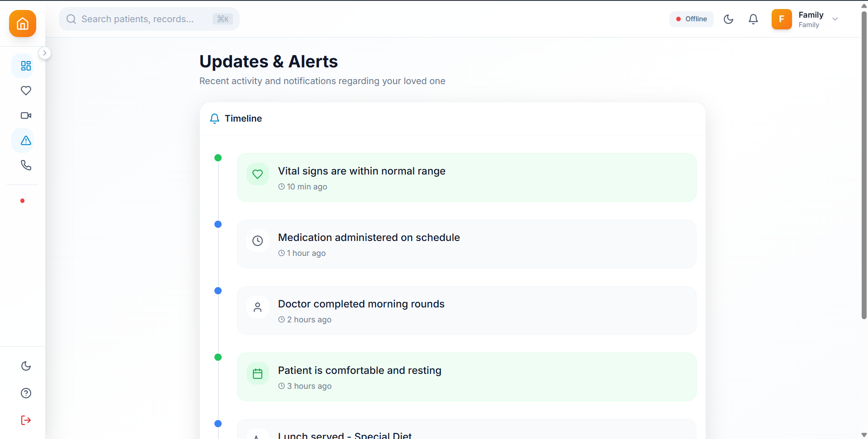Click the Timeline bell icon
Image resolution: width=868 pixels, height=439 pixels.
pyautogui.click(x=214, y=118)
